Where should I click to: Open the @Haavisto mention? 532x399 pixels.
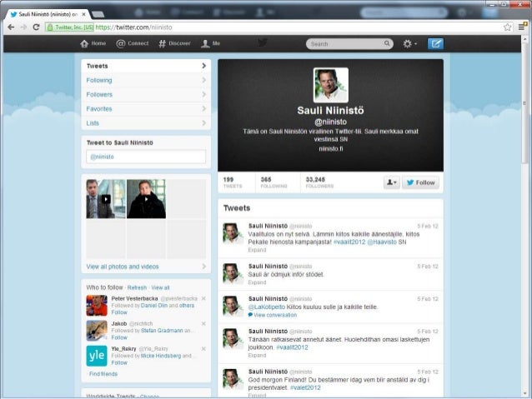(x=382, y=242)
